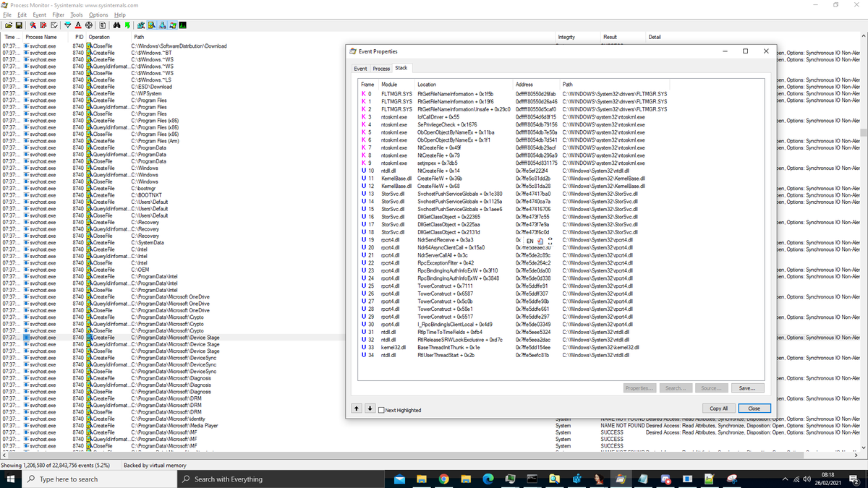The height and width of the screenshot is (488, 868).
Task: Toggle Show Network Activity icon
Action: pyautogui.click(x=162, y=25)
